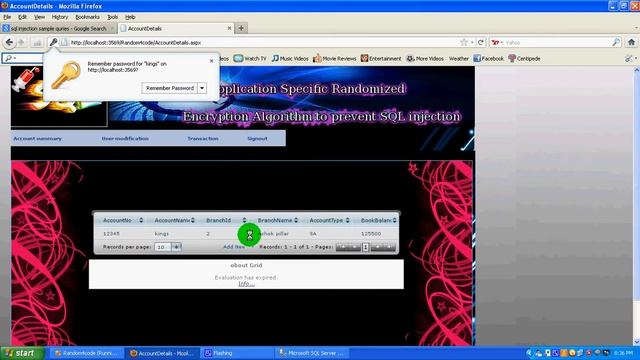Select the 125500 book balance cell
640x360 pixels.
pyautogui.click(x=371, y=234)
